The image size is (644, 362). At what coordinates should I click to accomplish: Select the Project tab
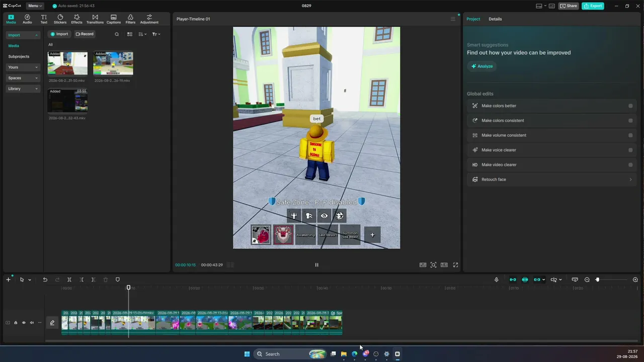(473, 19)
